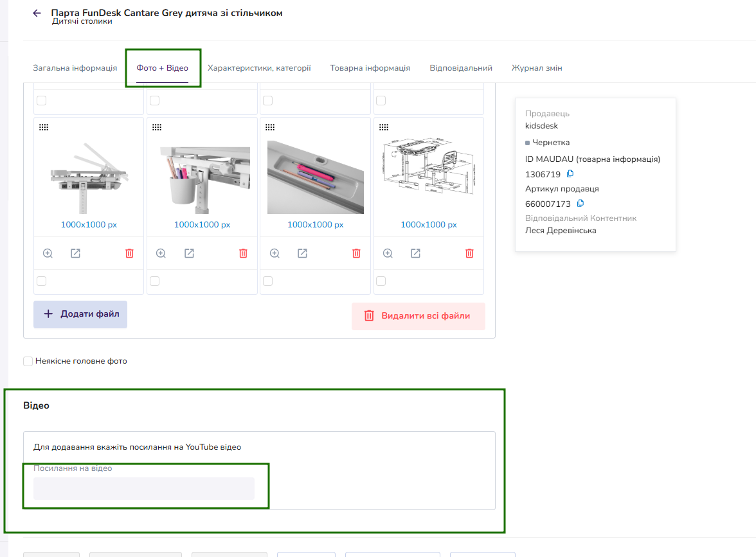The height and width of the screenshot is (557, 756).
Task: Click drag handle of pen tray photo
Action: [270, 127]
